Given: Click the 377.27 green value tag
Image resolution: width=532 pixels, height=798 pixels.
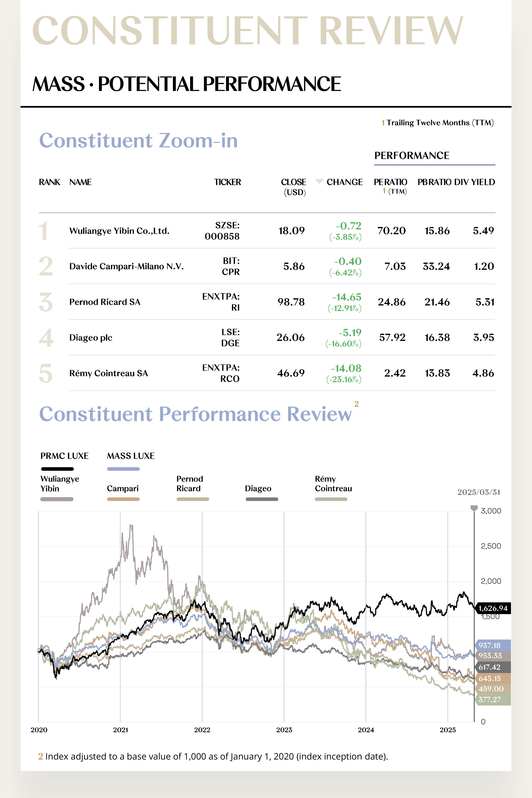Looking at the screenshot, I should click(493, 699).
